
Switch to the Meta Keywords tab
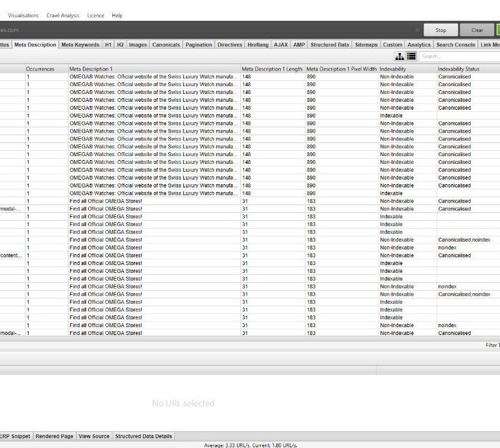(80, 45)
